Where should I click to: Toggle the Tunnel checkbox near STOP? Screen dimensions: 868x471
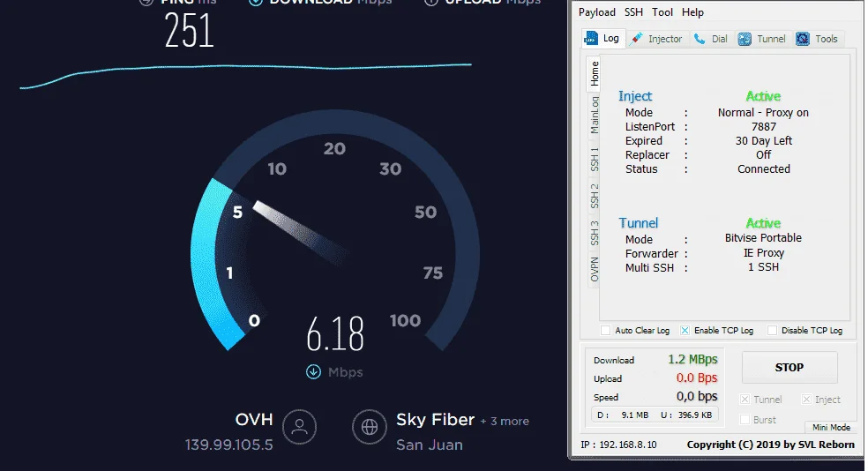click(745, 400)
